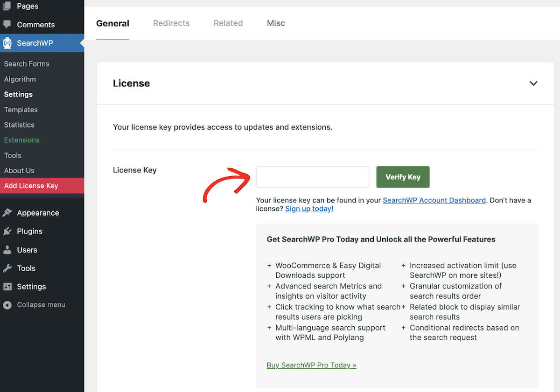
Task: Click the Comments speech bubble icon
Action: point(7,24)
